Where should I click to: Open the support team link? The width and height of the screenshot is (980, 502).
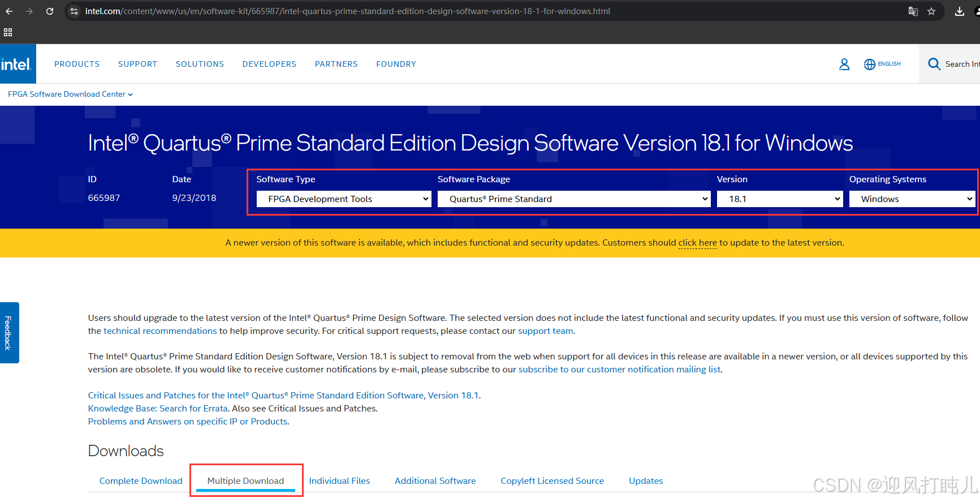[545, 331]
